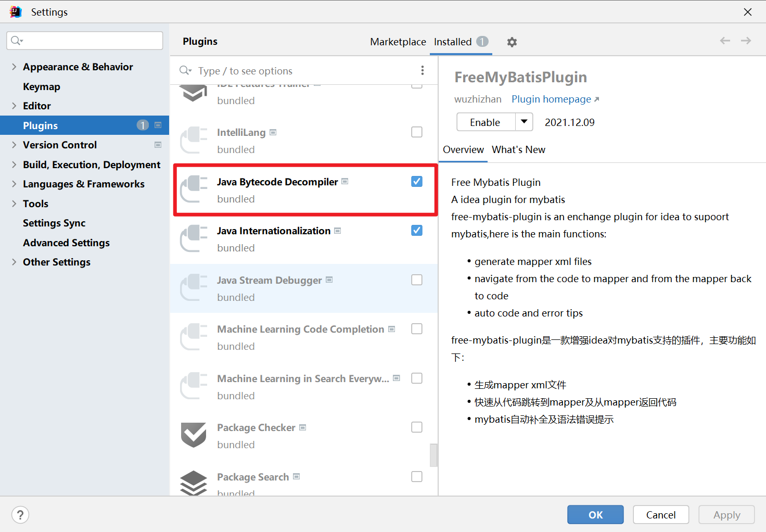This screenshot has height=532, width=766.
Task: Expand Languages & Frameworks section
Action: (x=14, y=184)
